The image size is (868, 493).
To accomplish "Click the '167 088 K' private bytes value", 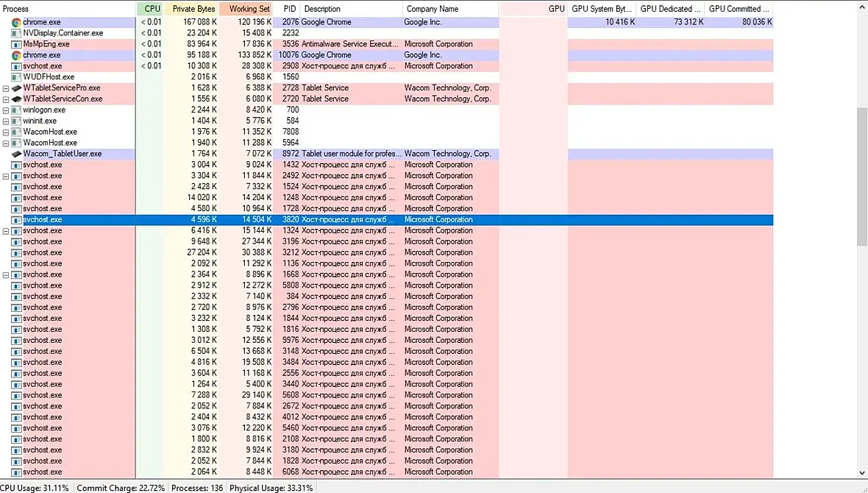I will (x=200, y=22).
